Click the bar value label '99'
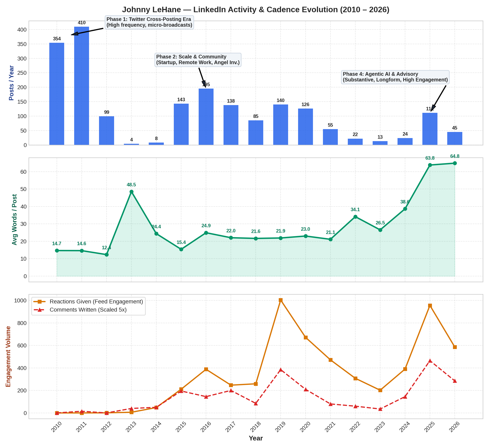Screen dimensions: 489x448 [x=107, y=112]
